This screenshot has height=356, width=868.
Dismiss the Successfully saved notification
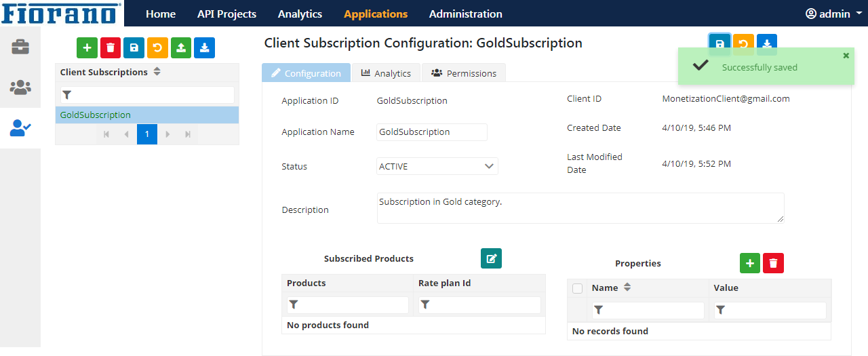846,56
